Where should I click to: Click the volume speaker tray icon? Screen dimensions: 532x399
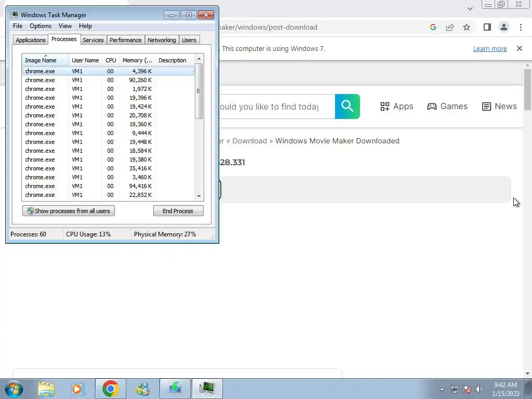point(480,389)
